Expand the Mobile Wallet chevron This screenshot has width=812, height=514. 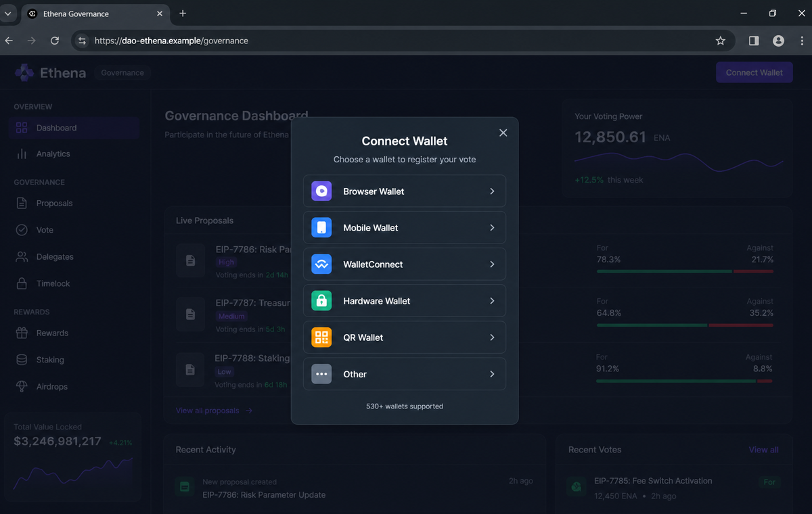click(492, 228)
